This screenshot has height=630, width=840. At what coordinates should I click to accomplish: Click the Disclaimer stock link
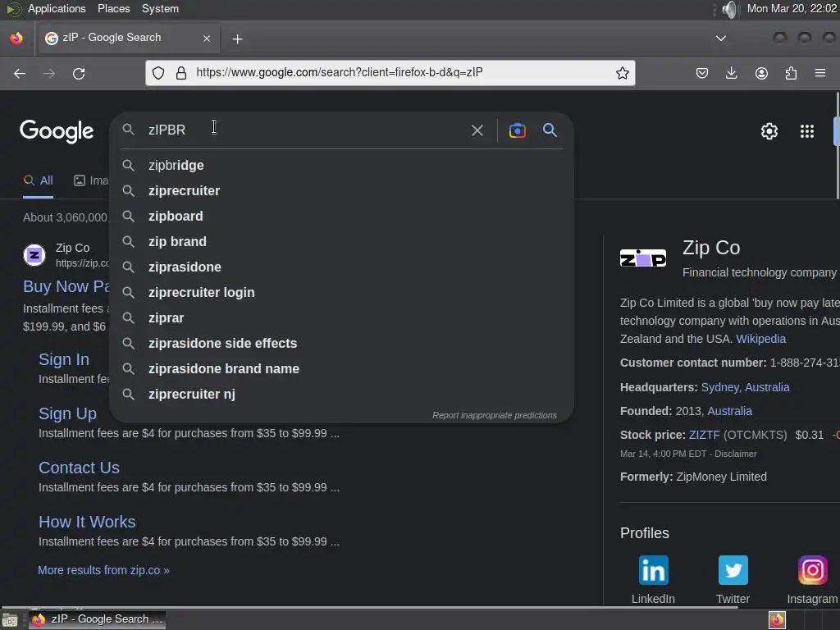736,454
